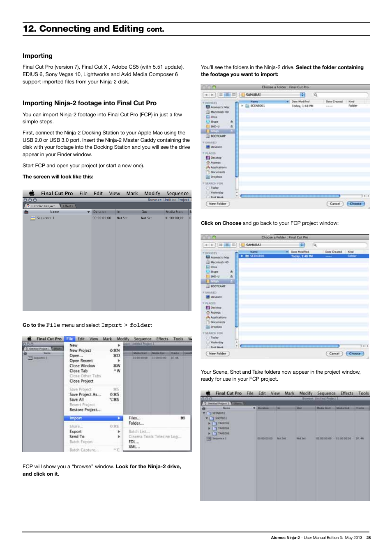Expand the TAKE001 bin in the FCP browser
Viewport: 392px width, 555px height.
pyautogui.click(x=209, y=423)
